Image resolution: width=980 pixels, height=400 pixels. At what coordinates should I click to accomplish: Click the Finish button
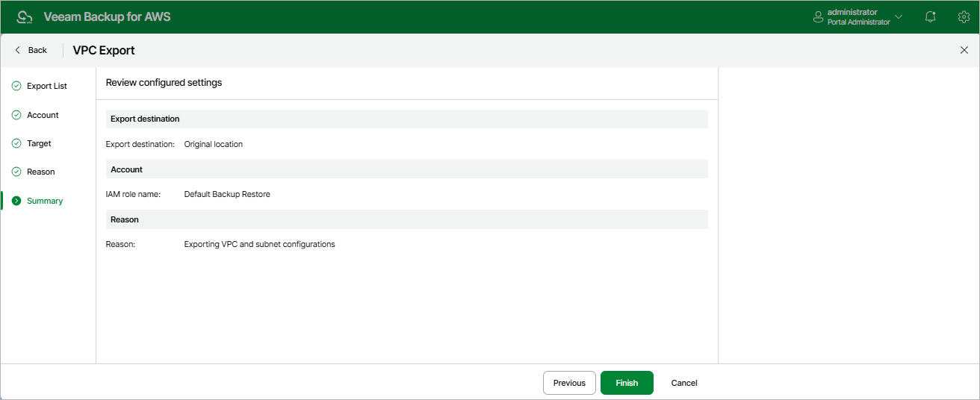(627, 383)
